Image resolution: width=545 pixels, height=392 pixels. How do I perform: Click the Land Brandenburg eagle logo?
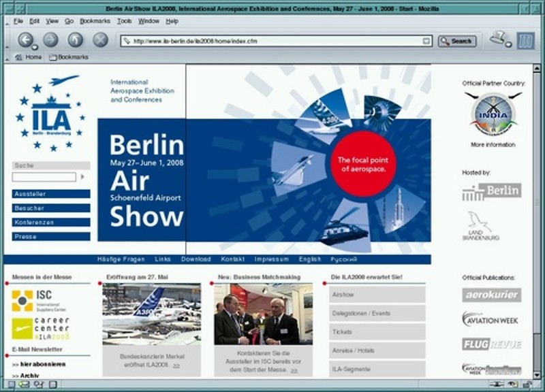click(x=481, y=226)
